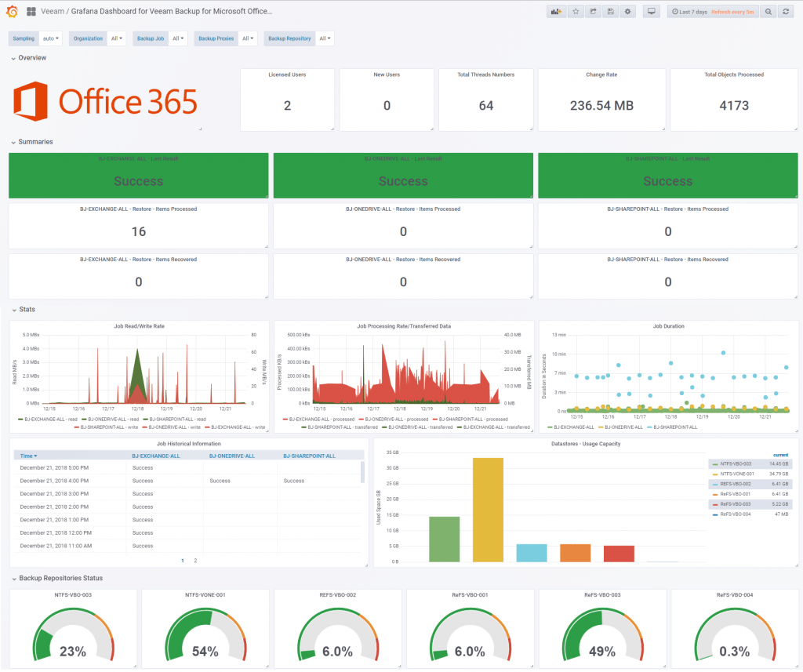Open Job Duration panel title menu

click(668, 326)
